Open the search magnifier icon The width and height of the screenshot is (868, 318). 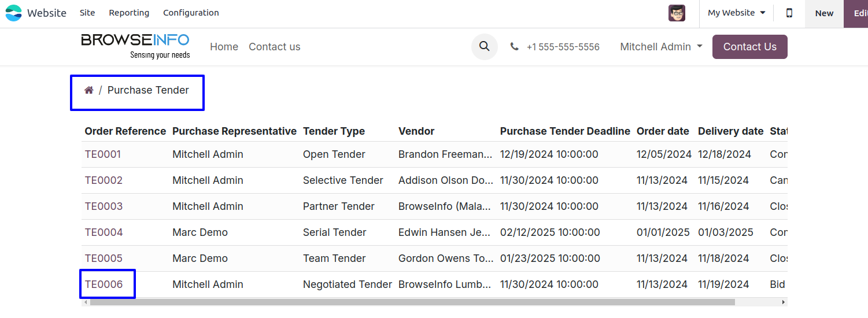(x=485, y=47)
